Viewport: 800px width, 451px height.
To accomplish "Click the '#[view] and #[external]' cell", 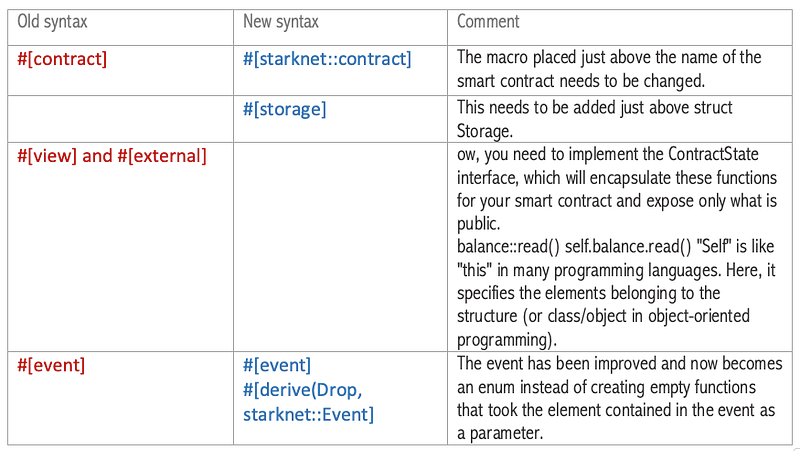I will [x=112, y=156].
